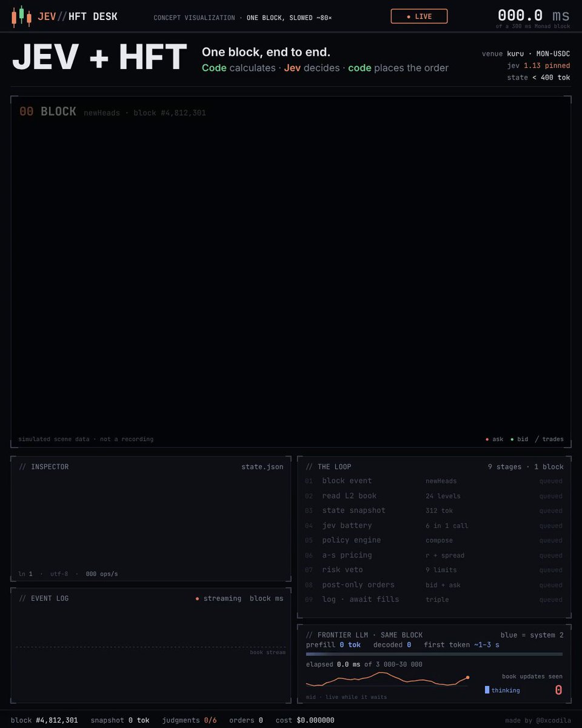The height and width of the screenshot is (728, 582).
Task: Click the blue thinking cursor indicator
Action: (487, 690)
